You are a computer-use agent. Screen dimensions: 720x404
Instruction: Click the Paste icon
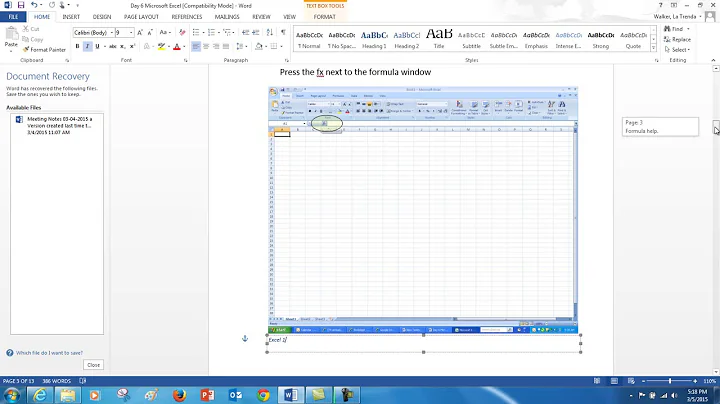(x=11, y=34)
